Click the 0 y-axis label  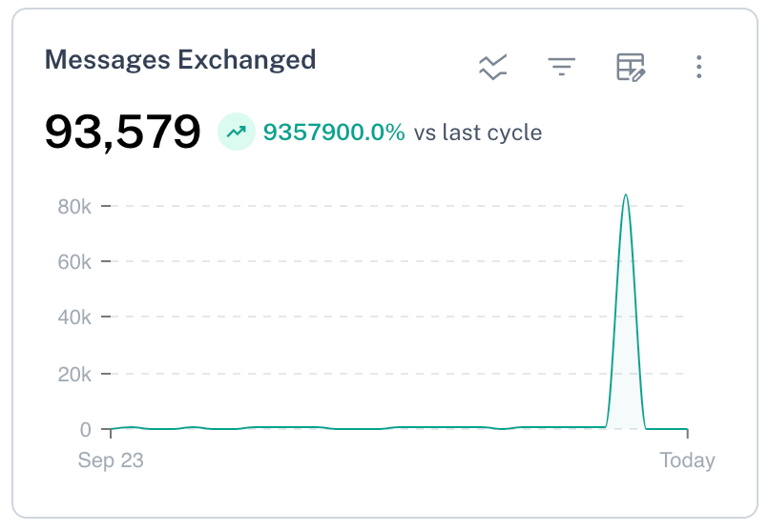[85, 429]
